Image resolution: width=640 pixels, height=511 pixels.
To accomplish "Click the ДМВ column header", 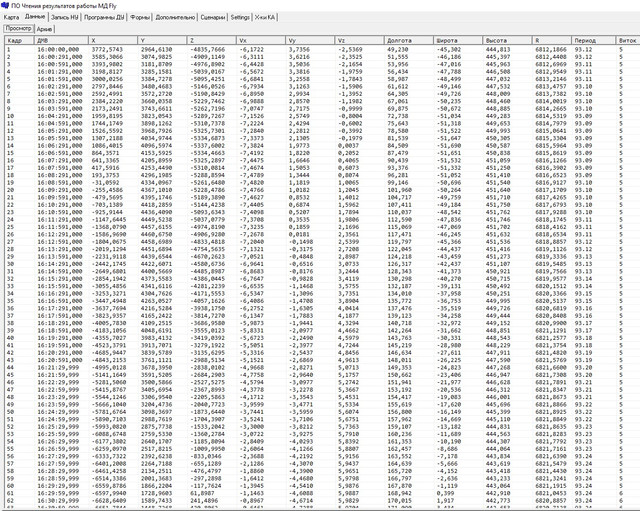I will click(x=60, y=39).
